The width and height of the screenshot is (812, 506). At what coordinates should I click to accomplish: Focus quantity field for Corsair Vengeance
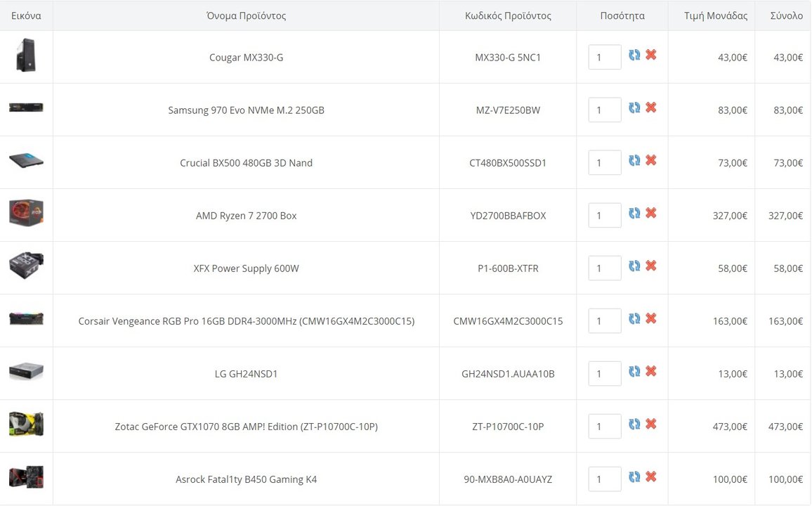coord(605,321)
